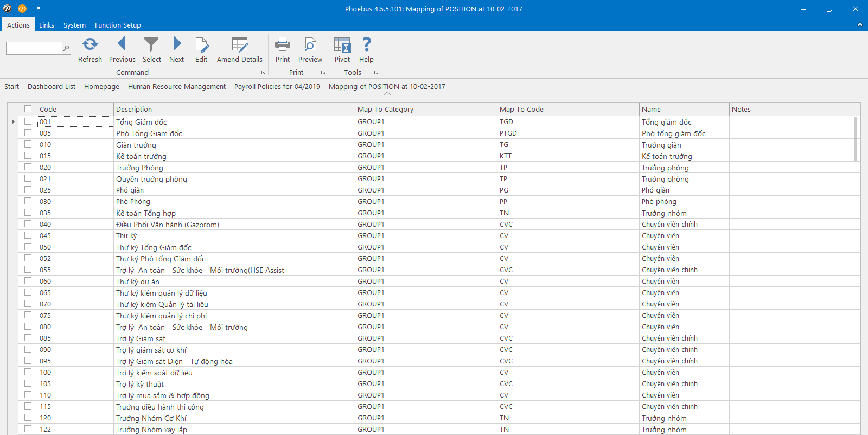Switch to the Start page tab
This screenshot has width=868, height=435.
pyautogui.click(x=11, y=86)
